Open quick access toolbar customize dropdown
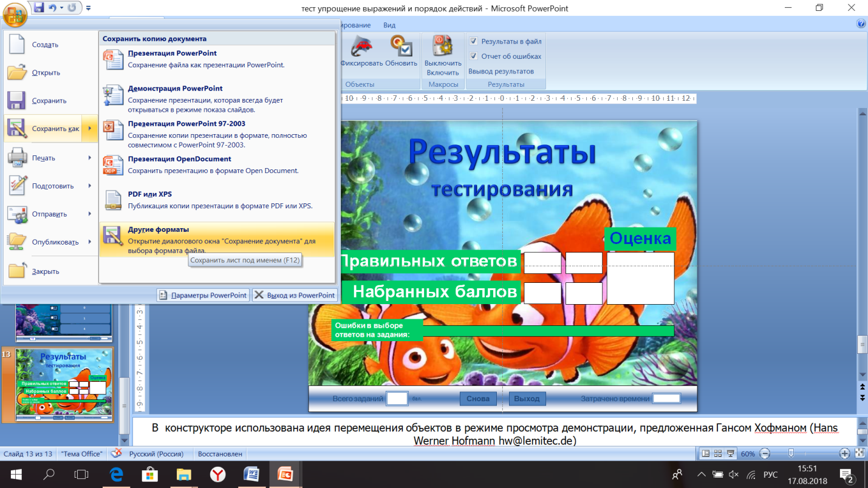The height and width of the screenshot is (488, 868). [89, 8]
